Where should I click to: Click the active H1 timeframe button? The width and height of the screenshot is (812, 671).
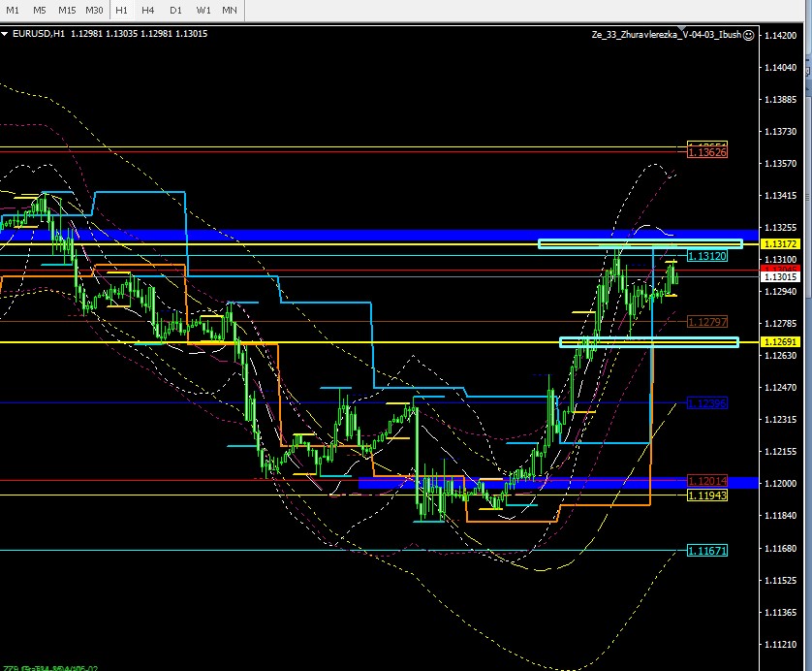(121, 10)
